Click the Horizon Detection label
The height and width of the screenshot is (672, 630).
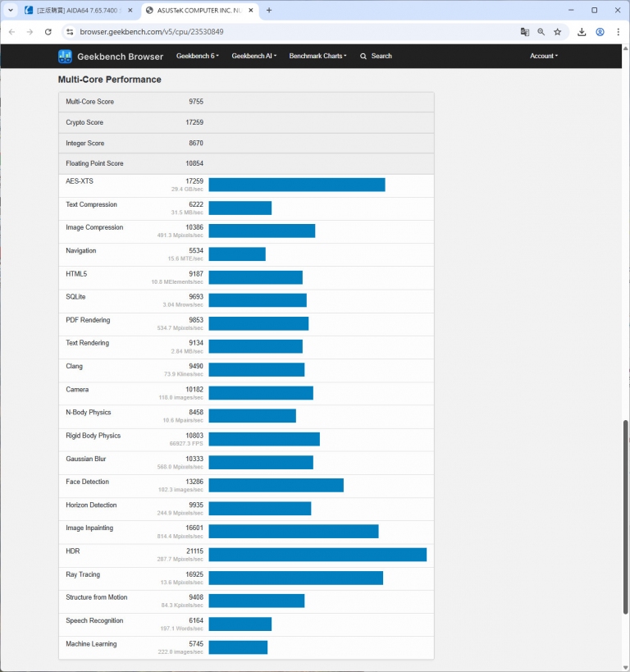coord(91,505)
